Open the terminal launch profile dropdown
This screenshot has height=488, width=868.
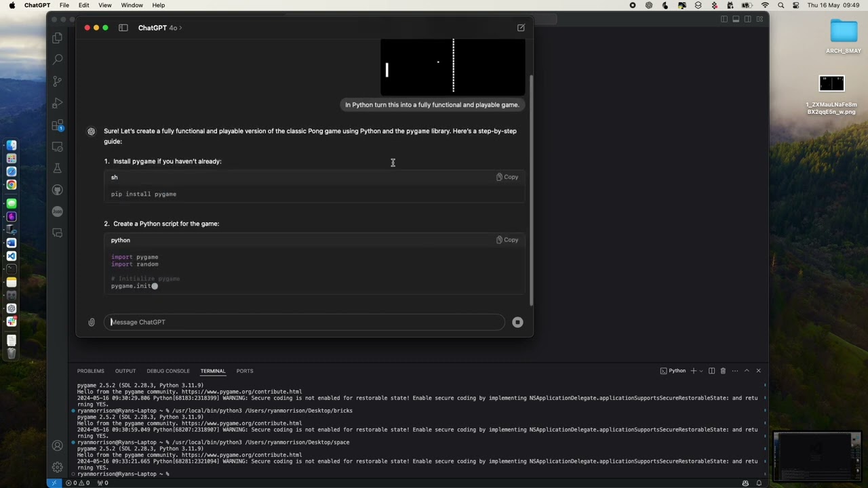tap(701, 371)
